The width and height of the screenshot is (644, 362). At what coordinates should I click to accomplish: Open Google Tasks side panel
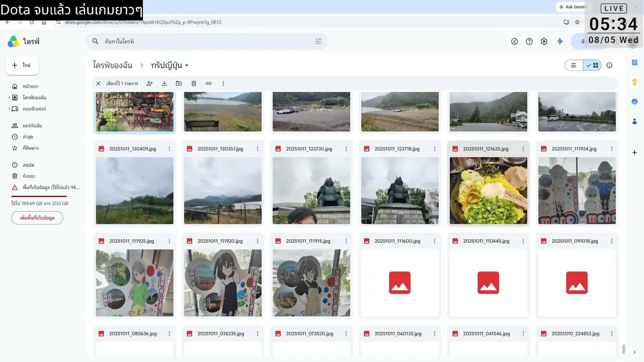coord(634,102)
